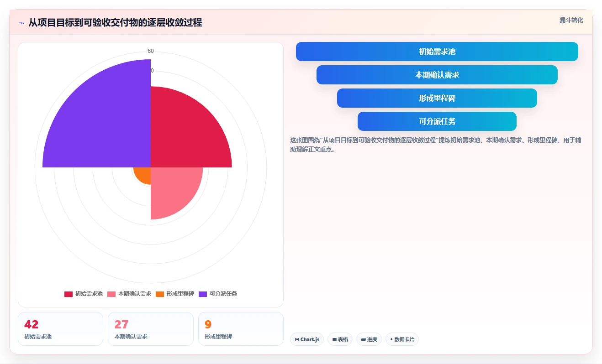The image size is (602, 364).
Task: Click the 进度 tag
Action: coord(369,339)
